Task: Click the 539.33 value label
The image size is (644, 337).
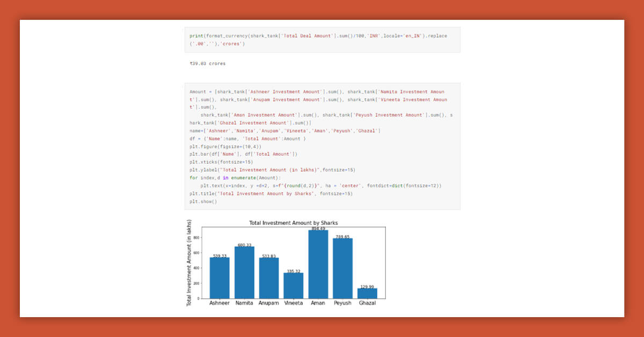Action: coord(219,256)
